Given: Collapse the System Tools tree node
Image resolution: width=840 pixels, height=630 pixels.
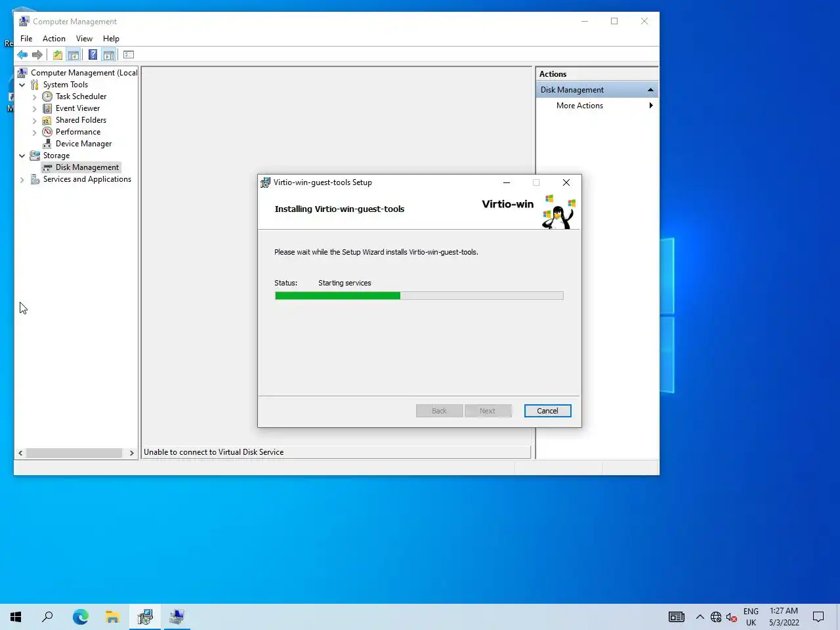Looking at the screenshot, I should [x=22, y=85].
